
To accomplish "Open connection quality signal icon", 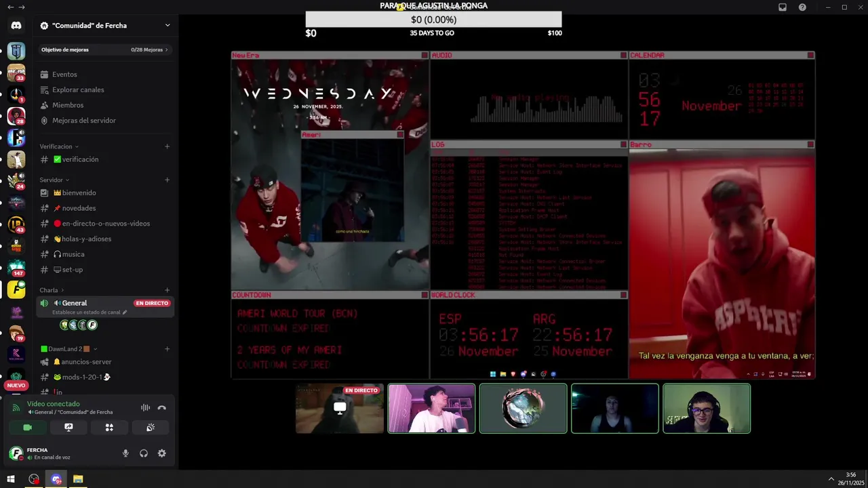I will pyautogui.click(x=16, y=407).
